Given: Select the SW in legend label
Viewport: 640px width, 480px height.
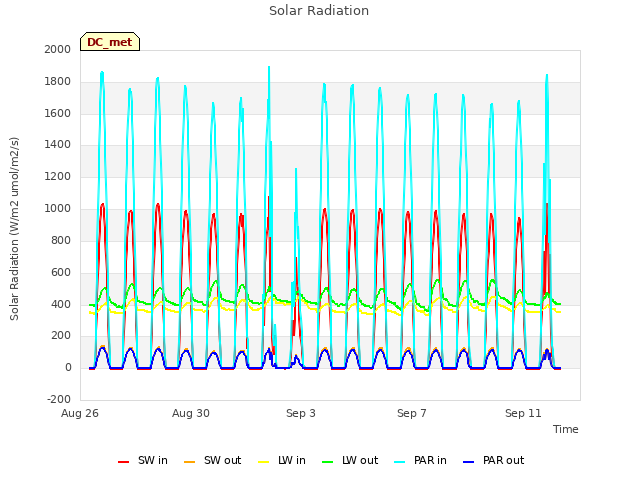Looking at the screenshot, I should [153, 460].
